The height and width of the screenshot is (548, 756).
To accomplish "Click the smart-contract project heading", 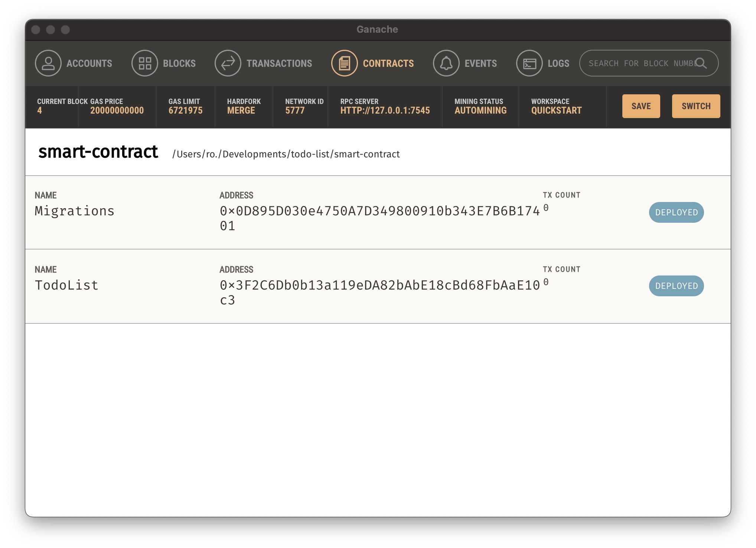I will pos(98,152).
